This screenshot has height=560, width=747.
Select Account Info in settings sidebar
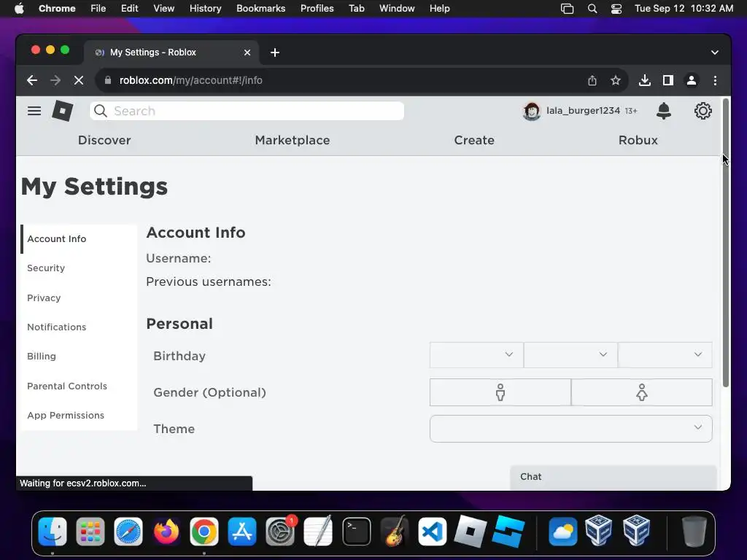point(79,239)
